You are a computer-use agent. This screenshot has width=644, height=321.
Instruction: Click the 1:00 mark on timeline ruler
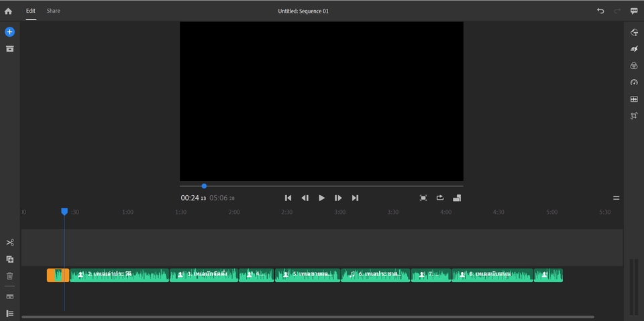point(127,212)
